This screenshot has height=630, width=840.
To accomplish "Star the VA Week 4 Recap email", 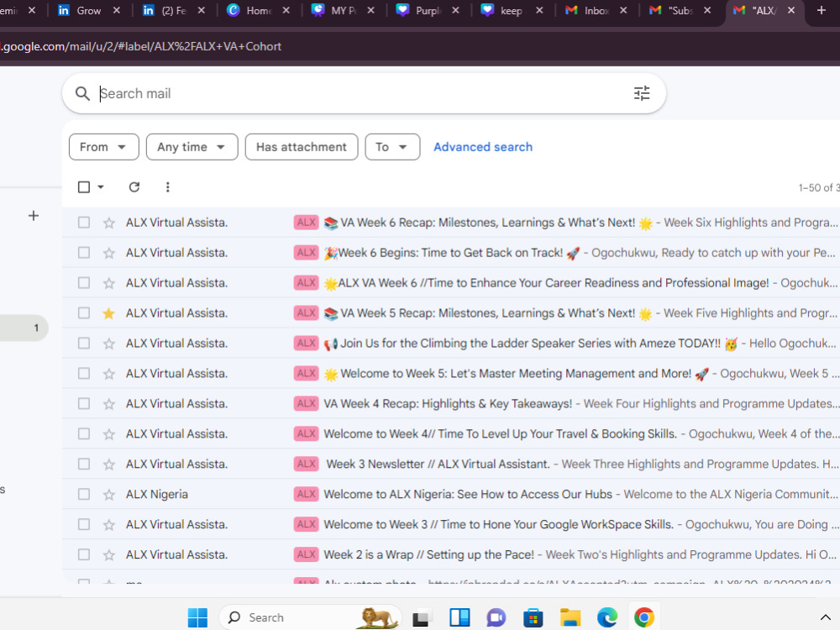I will pos(108,404).
